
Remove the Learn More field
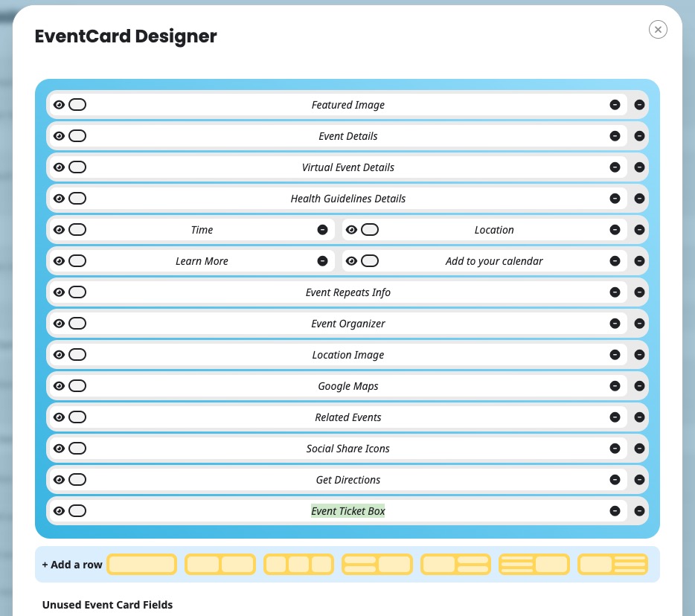tap(323, 261)
